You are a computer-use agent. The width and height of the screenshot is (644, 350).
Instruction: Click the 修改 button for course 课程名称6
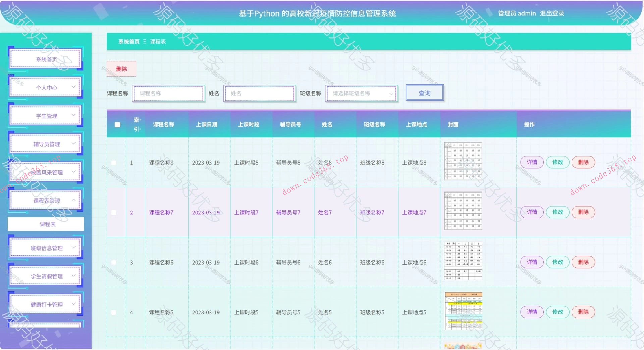coord(557,262)
